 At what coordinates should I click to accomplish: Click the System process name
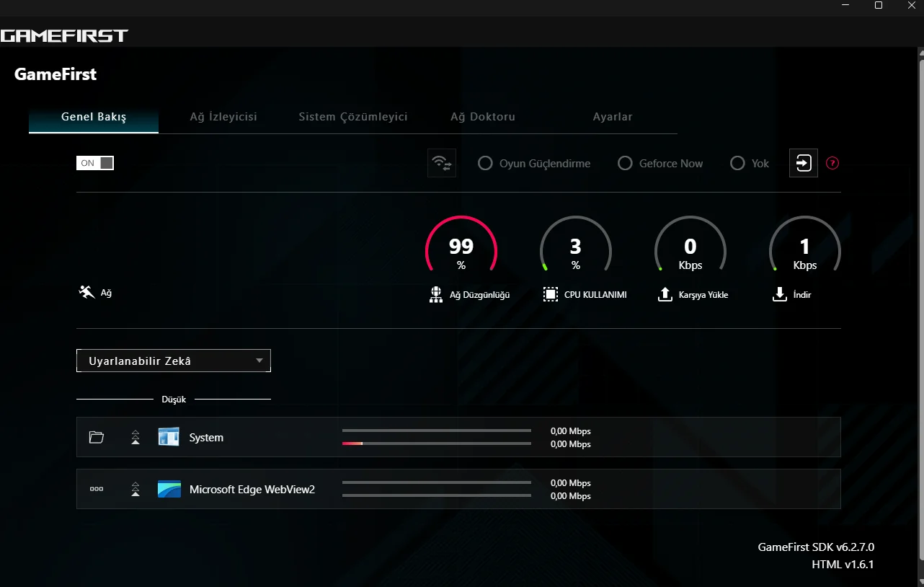pyautogui.click(x=206, y=438)
